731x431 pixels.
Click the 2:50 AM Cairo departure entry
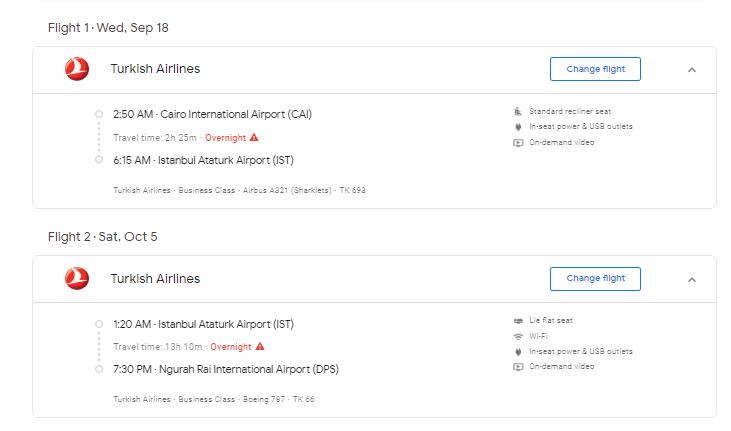(x=212, y=114)
